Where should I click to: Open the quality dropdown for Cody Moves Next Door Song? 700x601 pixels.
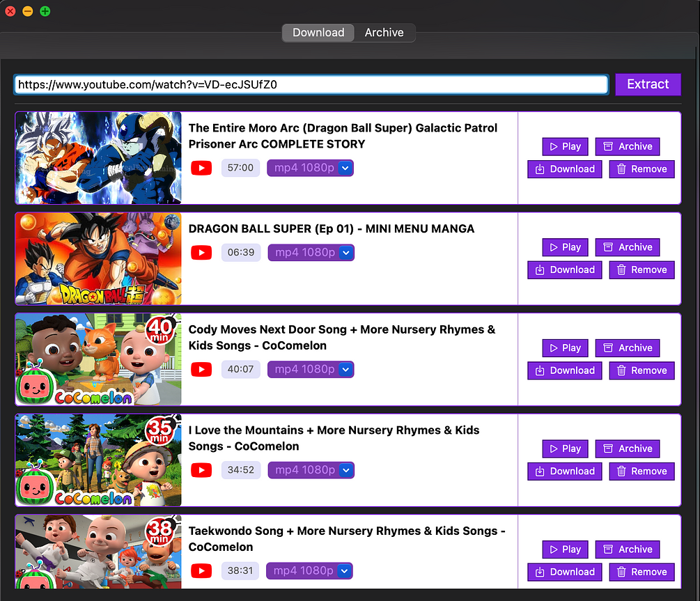point(346,369)
